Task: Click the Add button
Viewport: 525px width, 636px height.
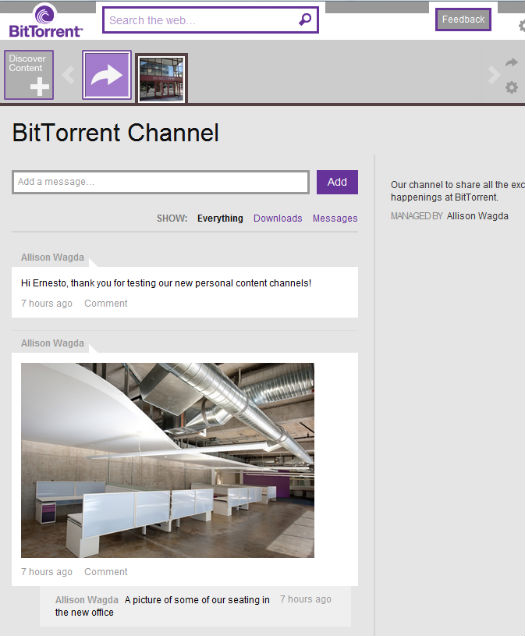Action: pyautogui.click(x=337, y=182)
